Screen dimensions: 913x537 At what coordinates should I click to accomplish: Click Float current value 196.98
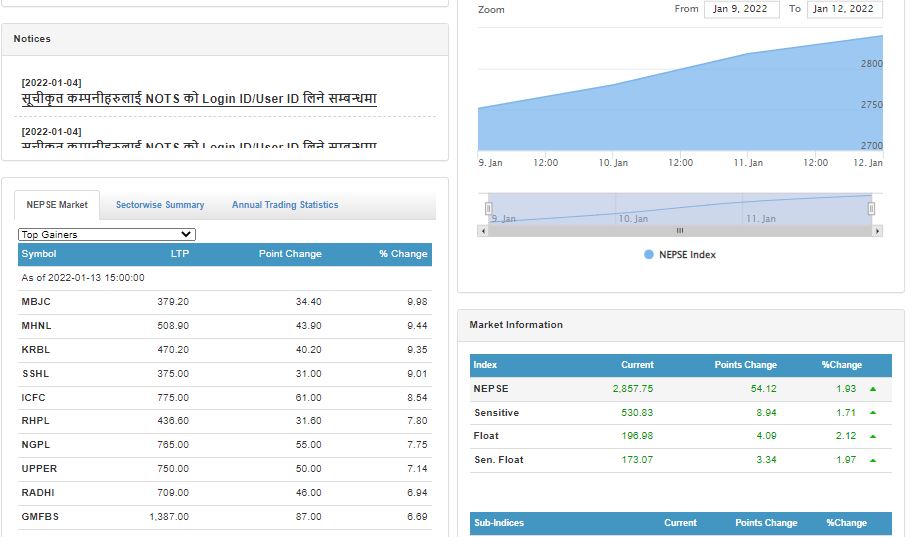pyautogui.click(x=637, y=436)
